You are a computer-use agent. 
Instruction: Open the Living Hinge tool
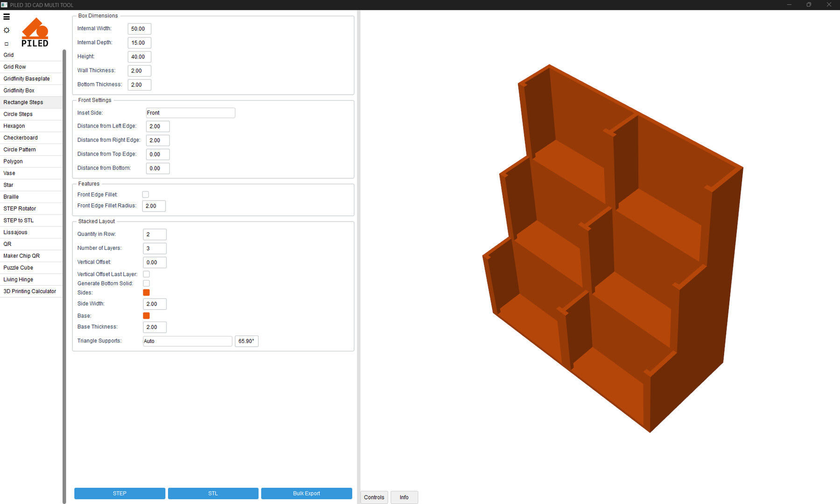coord(18,280)
